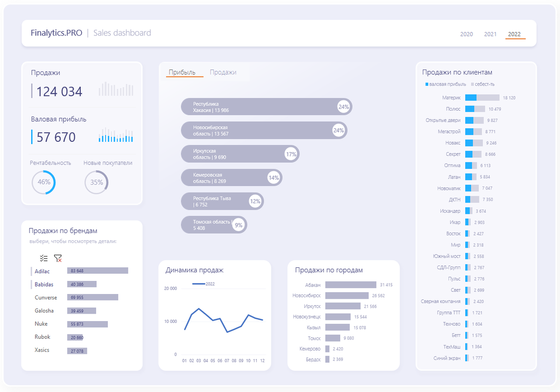Click the Бердск city label
560x392 pixels.
tap(313, 359)
